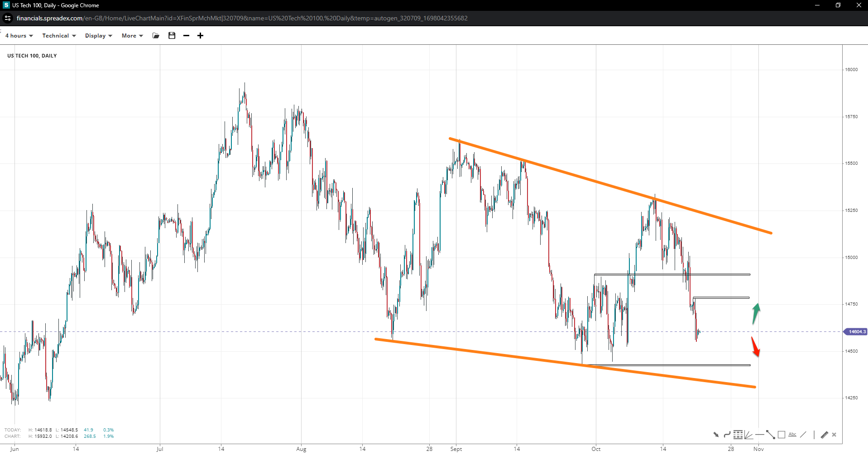868x455 pixels.
Task: Zoom out the chart with minus button
Action: tap(186, 36)
